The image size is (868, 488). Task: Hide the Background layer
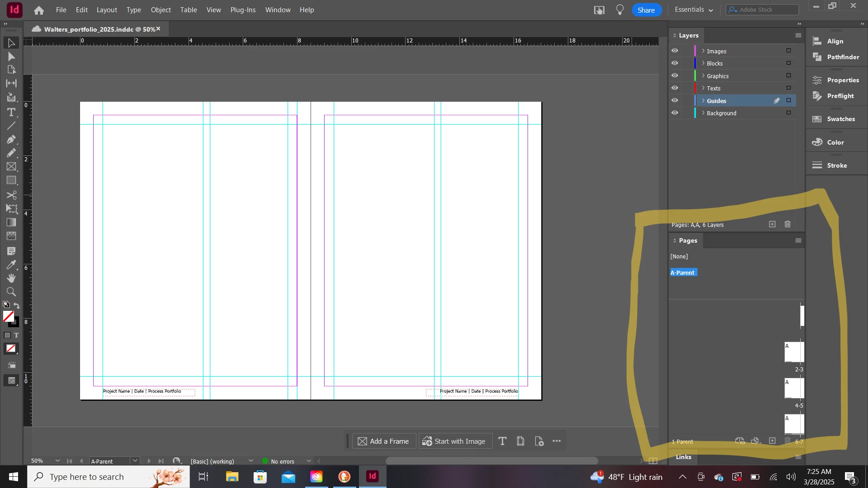[x=675, y=113]
